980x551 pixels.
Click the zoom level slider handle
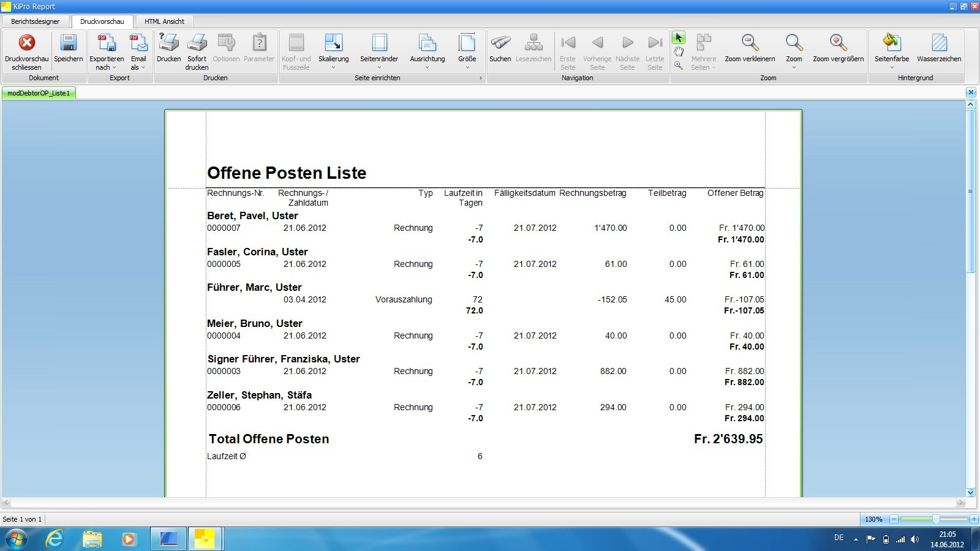pos(936,519)
